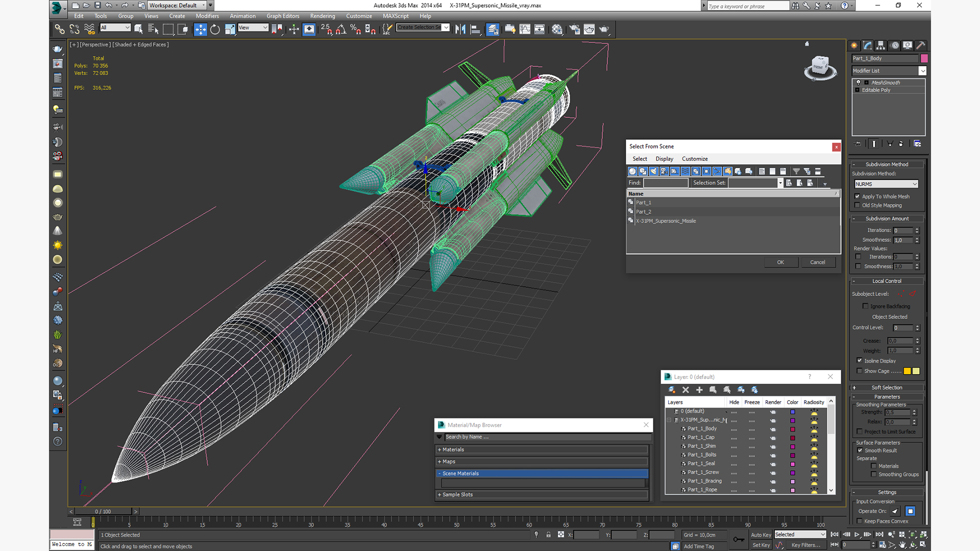Open the Hierarchy command panel tab
The height and width of the screenshot is (551, 980).
point(881,45)
